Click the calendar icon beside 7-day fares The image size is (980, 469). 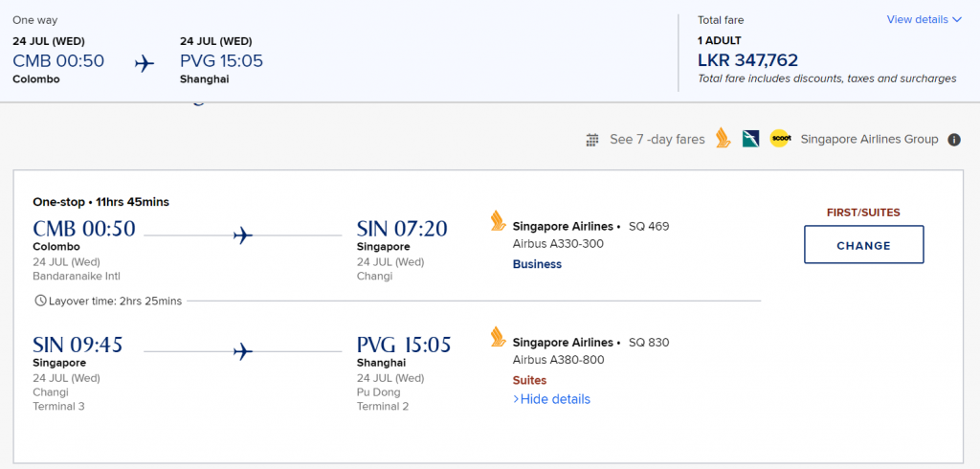[x=591, y=140]
